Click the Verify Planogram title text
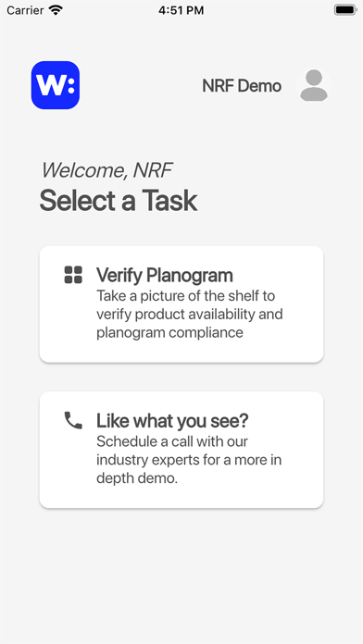Image resolution: width=363 pixels, height=644 pixels. click(165, 275)
